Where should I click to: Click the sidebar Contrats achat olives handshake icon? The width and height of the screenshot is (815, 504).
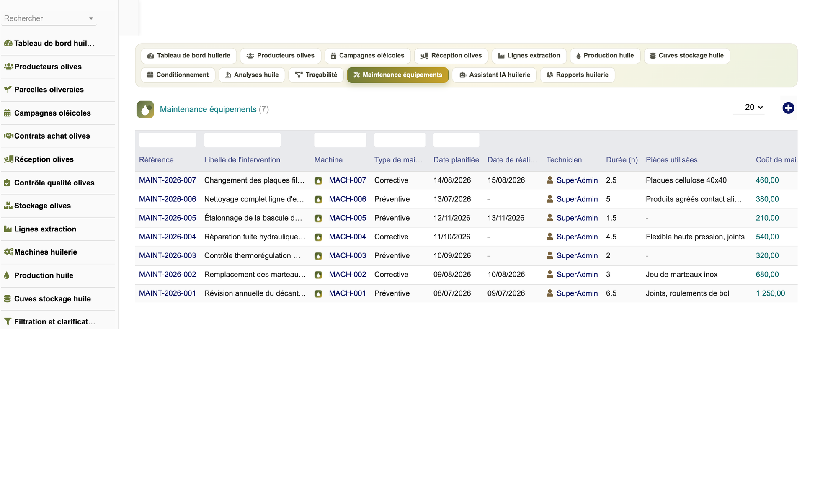pos(8,136)
